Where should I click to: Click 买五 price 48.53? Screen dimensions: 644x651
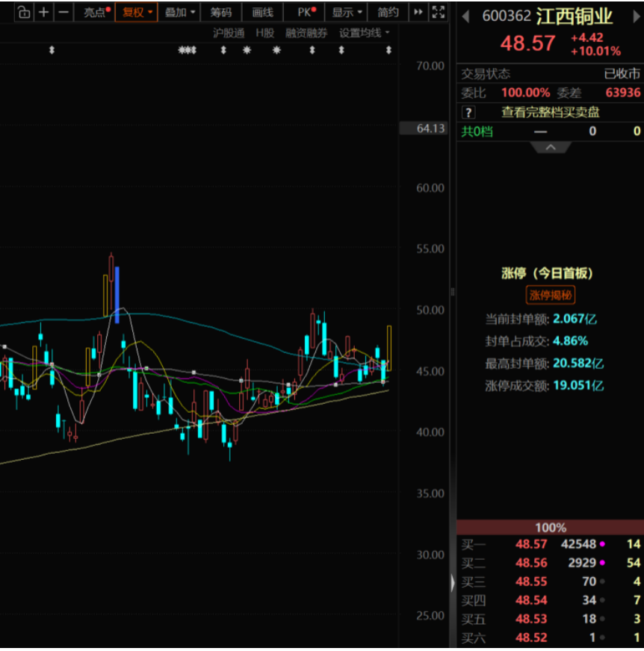[x=531, y=619]
